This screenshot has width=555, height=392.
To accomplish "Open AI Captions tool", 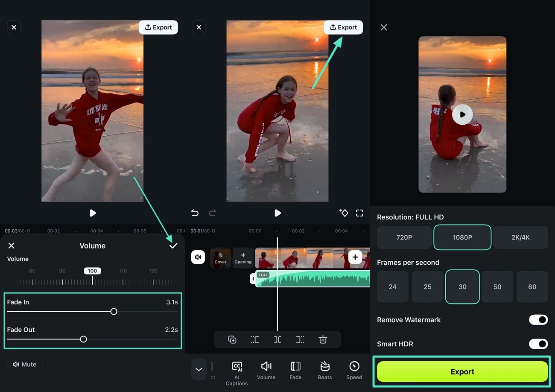I will coord(237,373).
